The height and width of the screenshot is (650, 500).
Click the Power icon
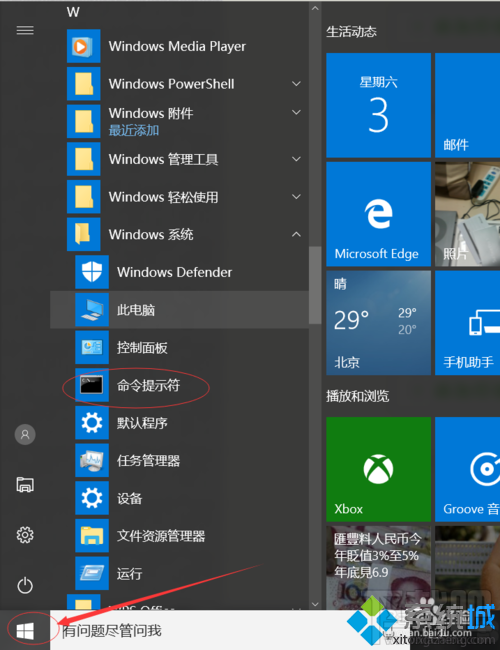25,585
